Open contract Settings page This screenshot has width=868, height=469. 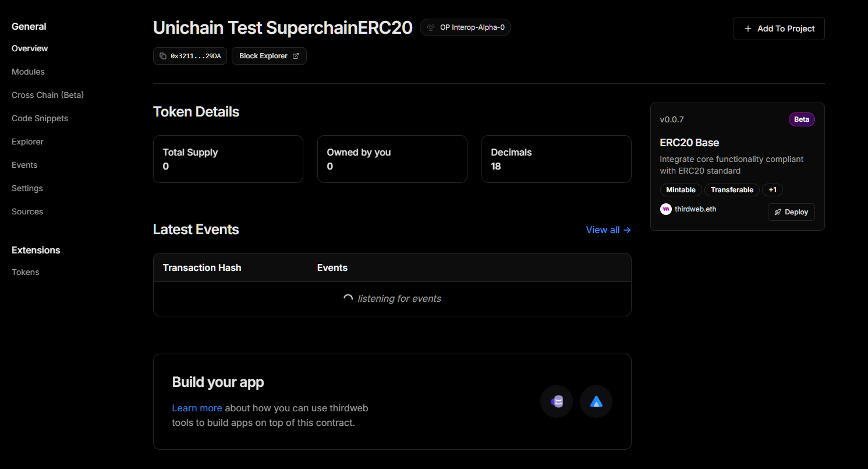point(27,188)
